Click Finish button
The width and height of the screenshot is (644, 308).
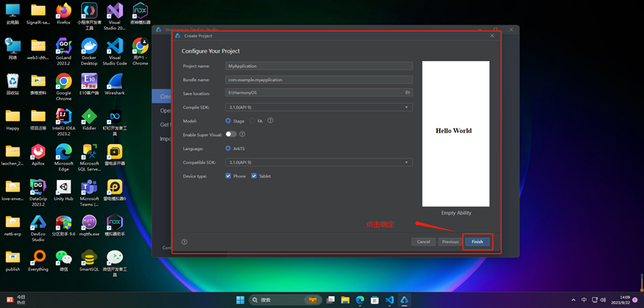pos(477,242)
